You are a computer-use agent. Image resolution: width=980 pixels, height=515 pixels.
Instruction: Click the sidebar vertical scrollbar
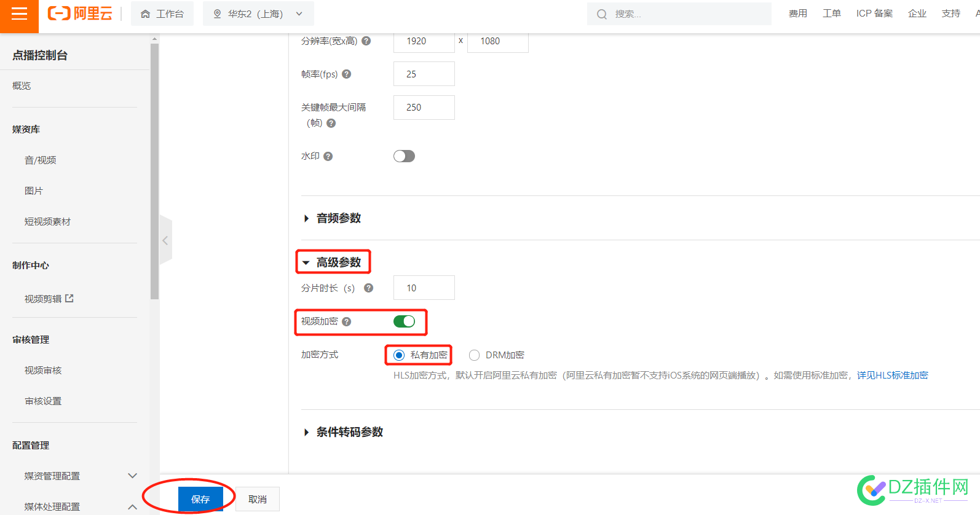point(154,171)
